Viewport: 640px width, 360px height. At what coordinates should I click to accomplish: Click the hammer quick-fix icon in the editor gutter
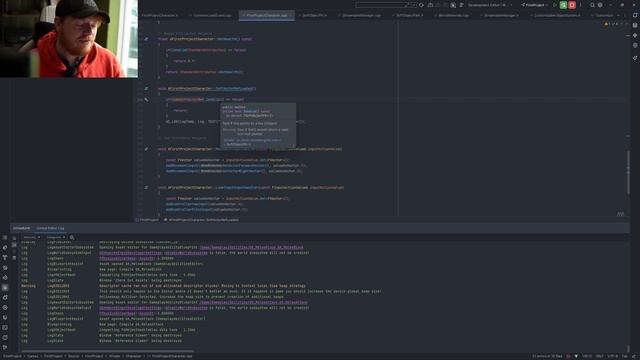(146, 100)
